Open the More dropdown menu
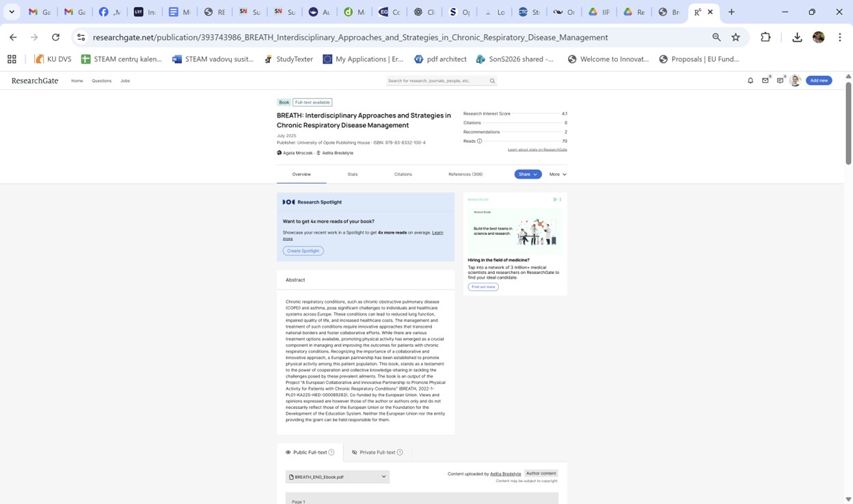 coord(558,174)
